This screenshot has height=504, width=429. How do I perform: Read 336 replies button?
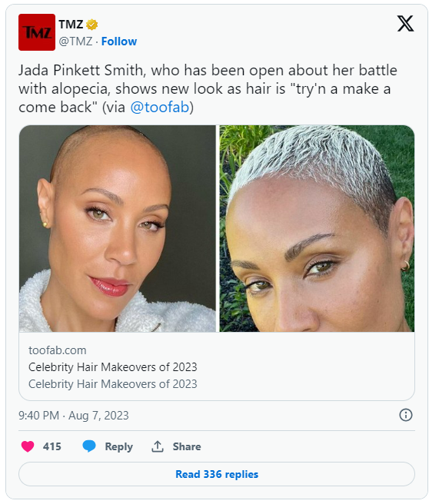(x=217, y=474)
